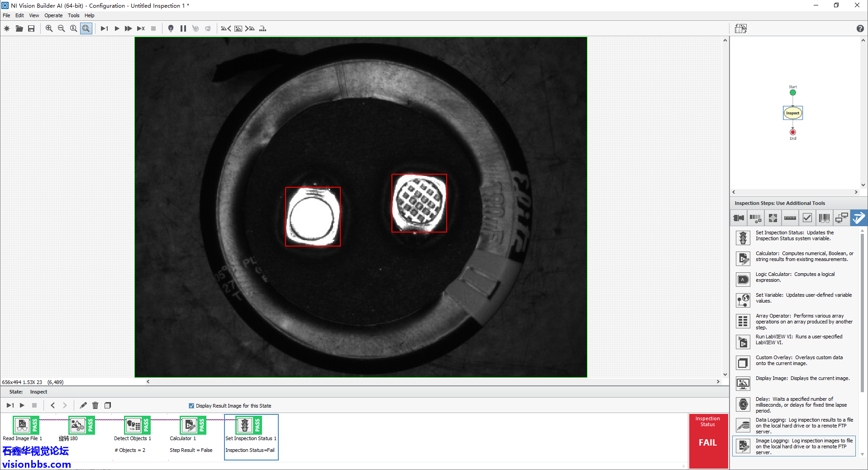This screenshot has height=470, width=868.
Task: Open the Communicate tools tab
Action: (841, 218)
